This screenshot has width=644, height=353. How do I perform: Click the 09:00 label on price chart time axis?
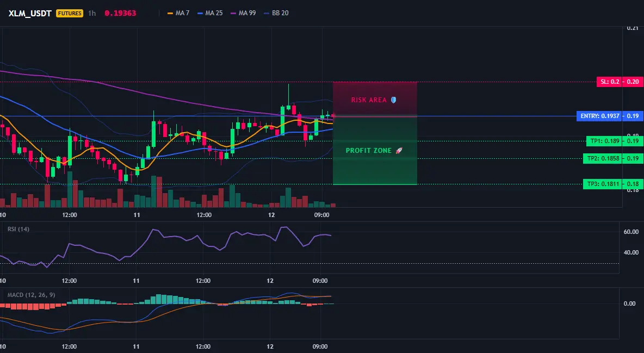pos(321,215)
